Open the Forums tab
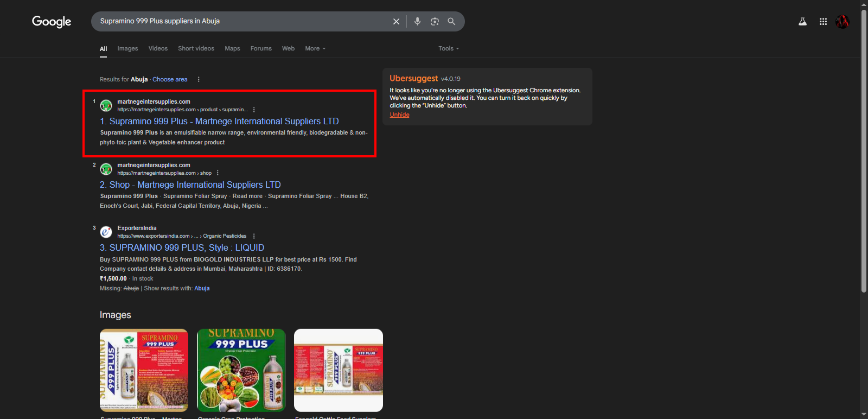 point(261,48)
